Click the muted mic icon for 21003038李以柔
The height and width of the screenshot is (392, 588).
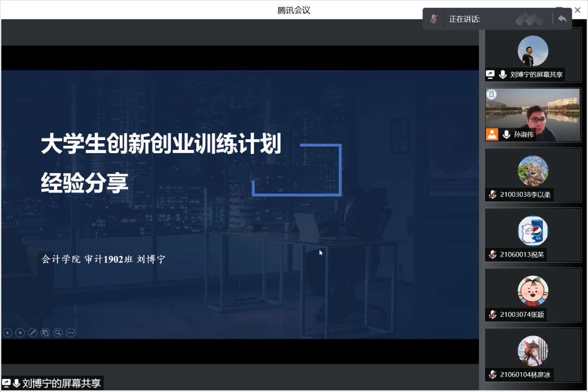click(x=492, y=195)
